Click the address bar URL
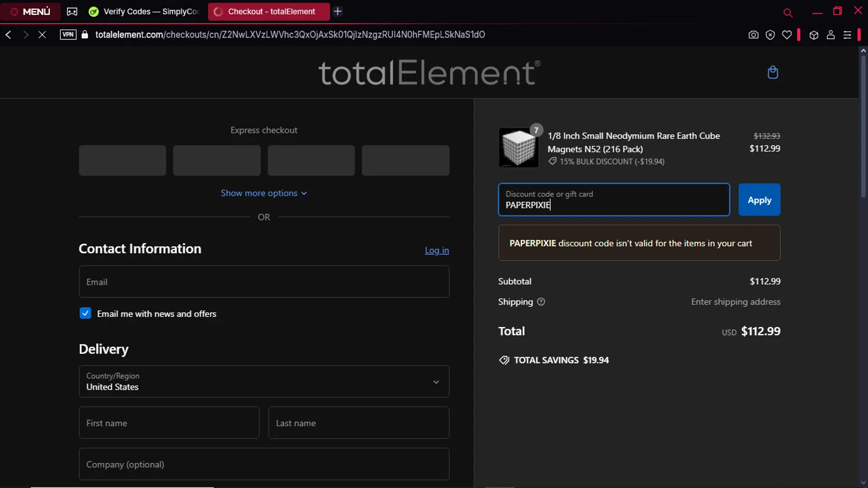Viewport: 868px width, 488px height. 290,35
